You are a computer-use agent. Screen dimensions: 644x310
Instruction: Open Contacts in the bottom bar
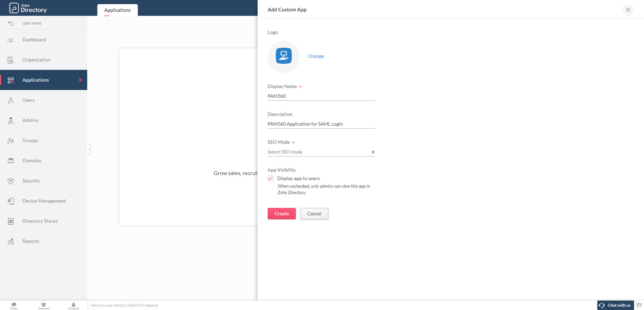[73, 306]
